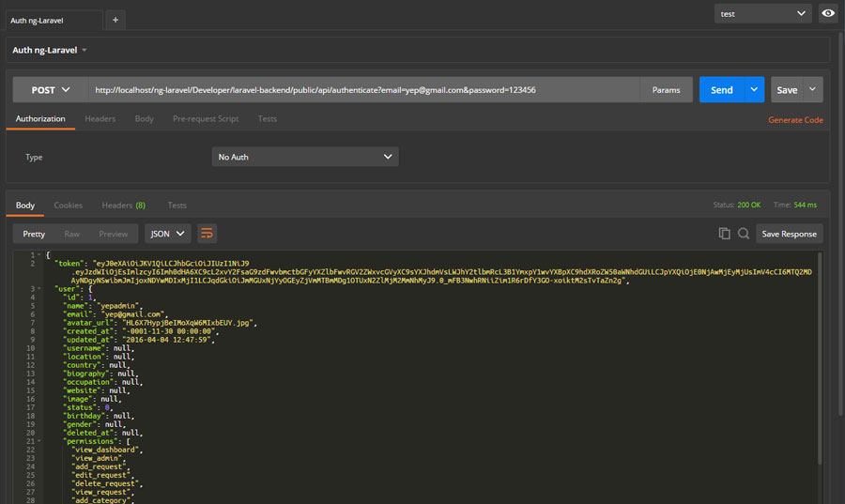Screen dimensions: 845x504
Task: Click the 200 OK status text
Action: [748, 206]
